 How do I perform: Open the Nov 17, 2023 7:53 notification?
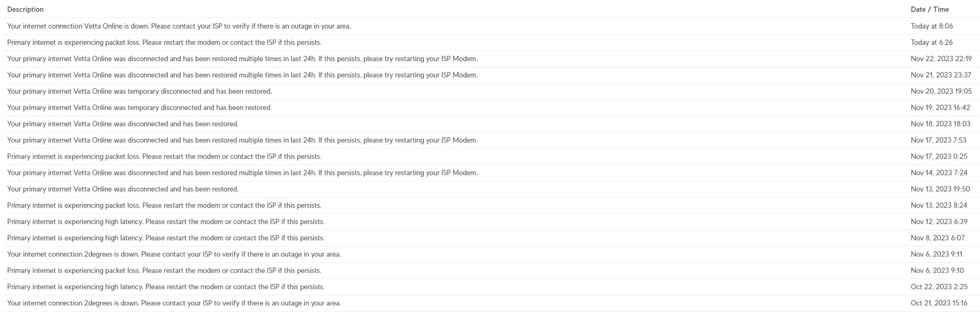coord(242,140)
